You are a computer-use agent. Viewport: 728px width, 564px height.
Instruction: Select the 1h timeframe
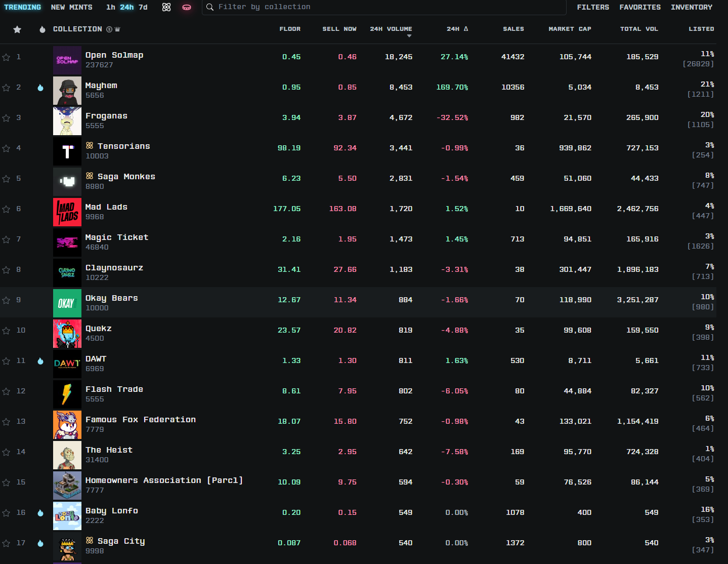[x=111, y=7]
